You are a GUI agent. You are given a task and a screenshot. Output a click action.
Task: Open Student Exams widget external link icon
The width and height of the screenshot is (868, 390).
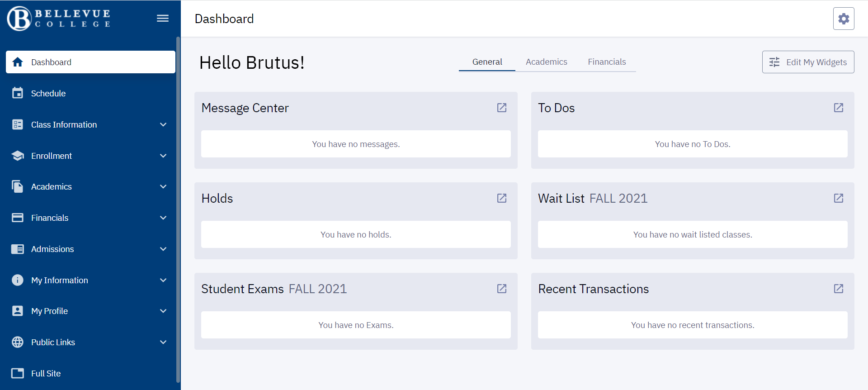[502, 289]
